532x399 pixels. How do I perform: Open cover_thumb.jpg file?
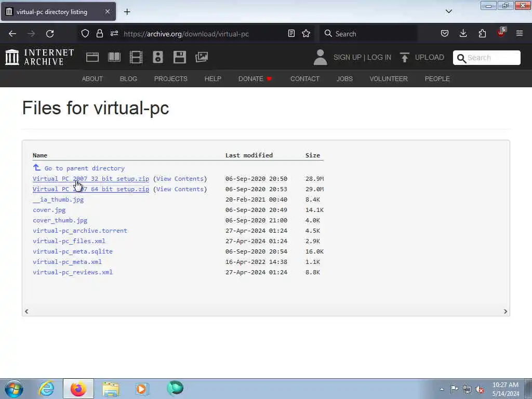[60, 220]
